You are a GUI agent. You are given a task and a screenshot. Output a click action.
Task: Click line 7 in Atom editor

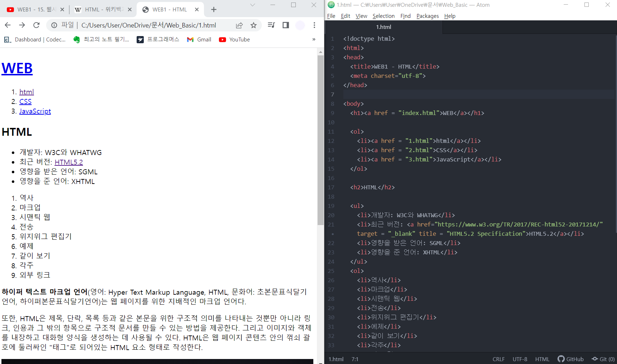[x=479, y=94]
